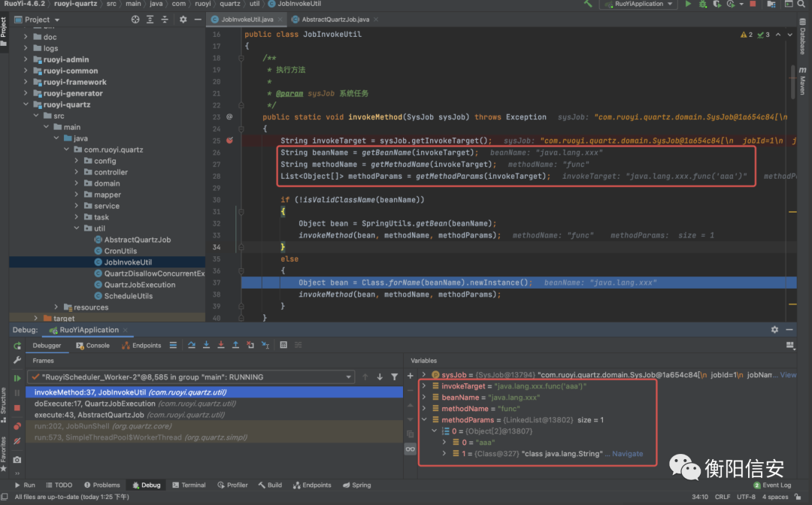Start debugging with the bug icon

(703, 4)
